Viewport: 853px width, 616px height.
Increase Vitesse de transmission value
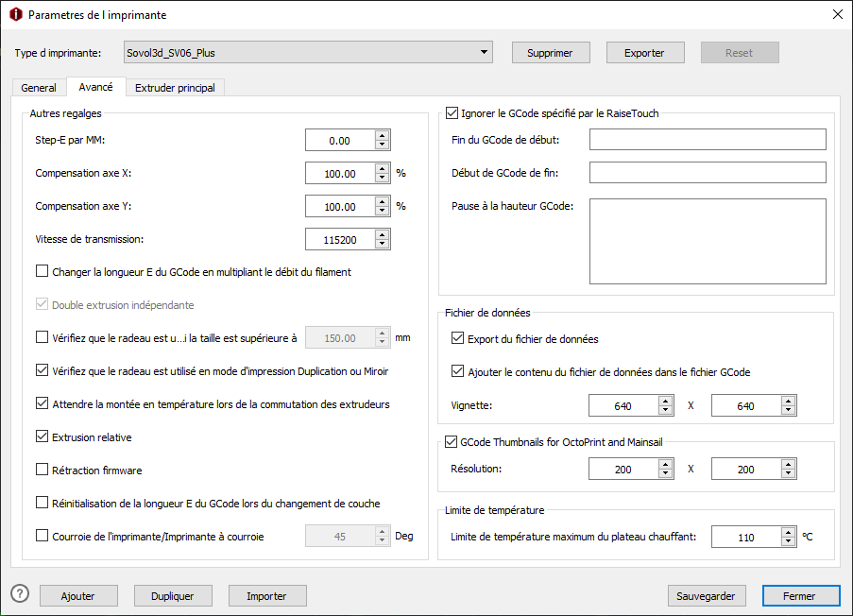[x=383, y=234]
